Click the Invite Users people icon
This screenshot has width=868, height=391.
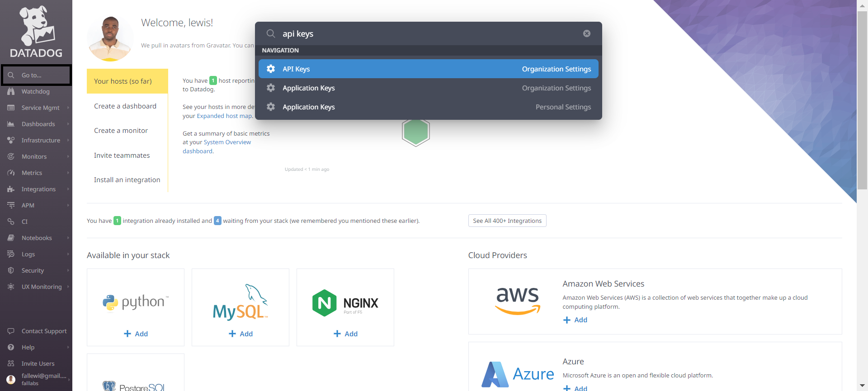pyautogui.click(x=11, y=363)
